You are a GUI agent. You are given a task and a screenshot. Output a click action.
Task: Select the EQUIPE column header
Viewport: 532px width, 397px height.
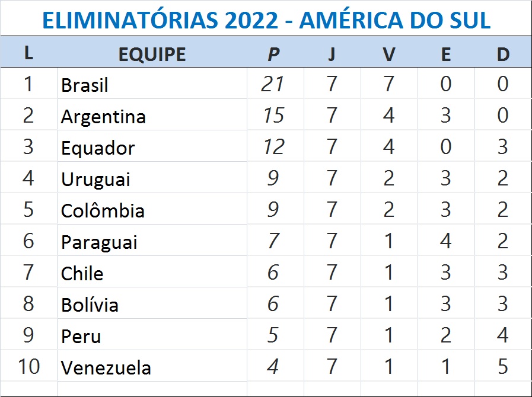click(152, 55)
